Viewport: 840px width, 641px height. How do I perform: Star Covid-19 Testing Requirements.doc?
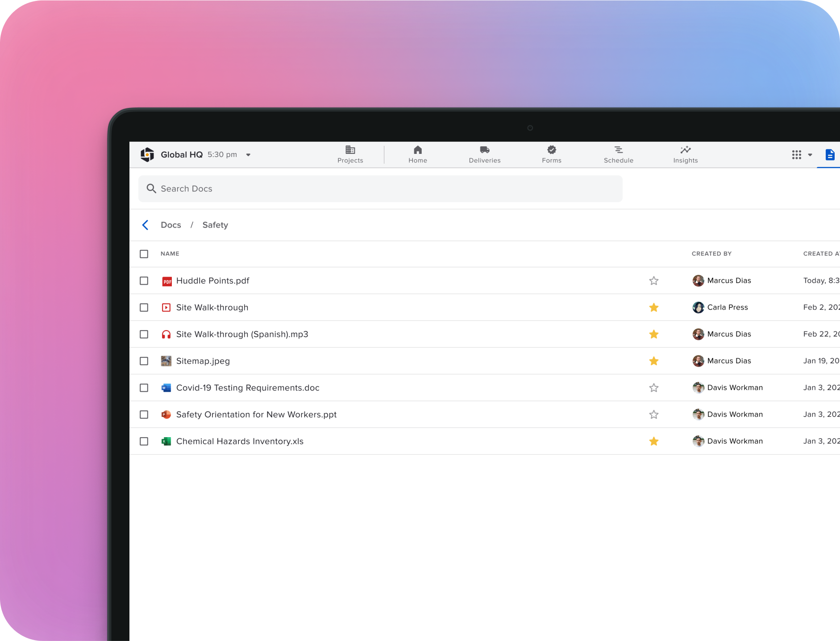point(654,388)
